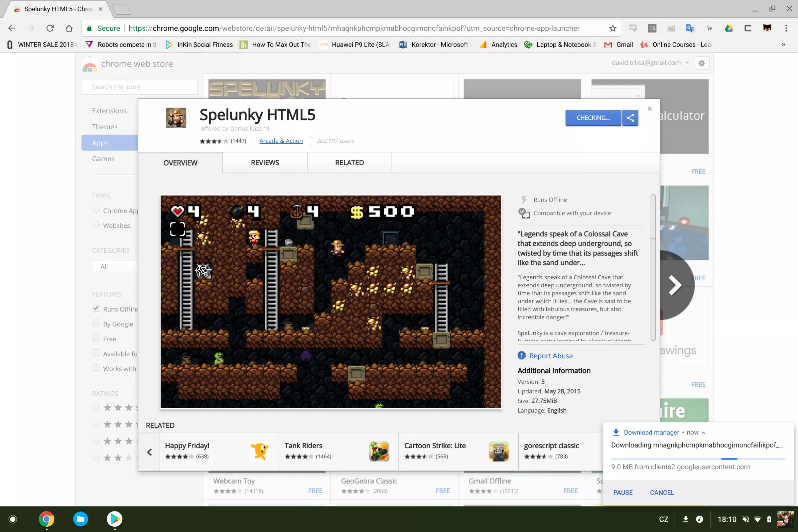
Task: Click the Spelunky gameplay screenshot
Action: (x=331, y=302)
